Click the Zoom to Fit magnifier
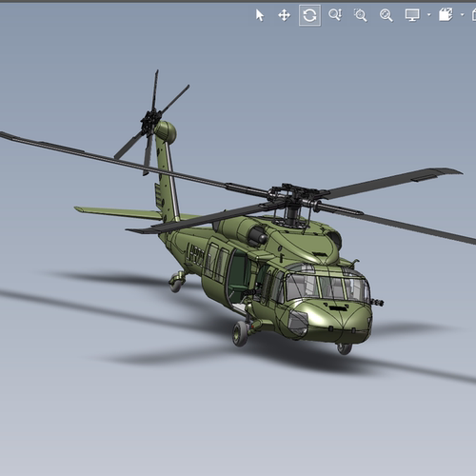 point(387,15)
